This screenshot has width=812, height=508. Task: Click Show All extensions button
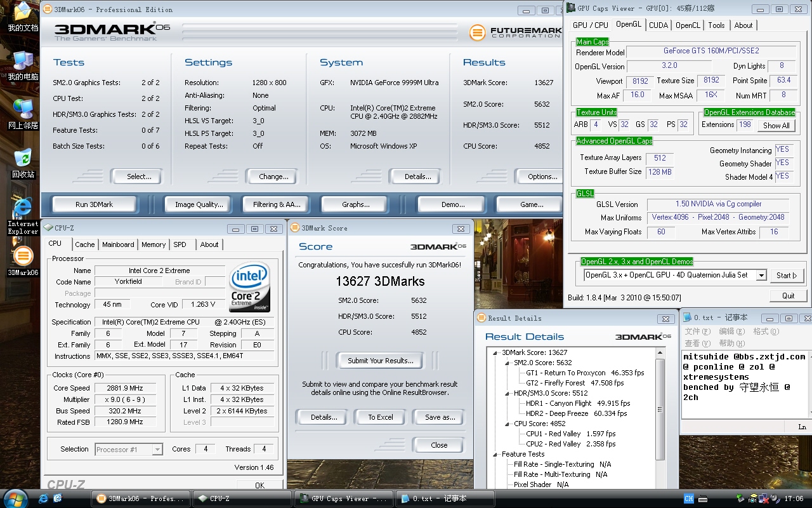coord(776,125)
